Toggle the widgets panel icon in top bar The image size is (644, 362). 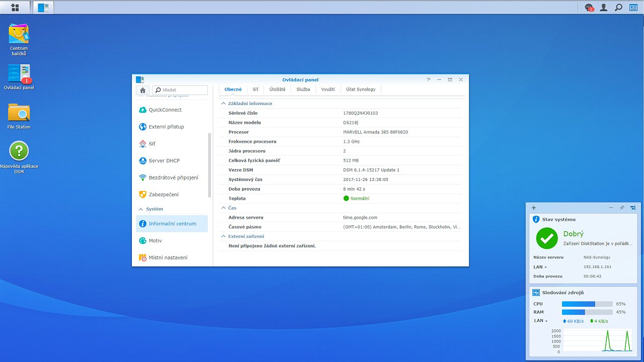coord(633,8)
